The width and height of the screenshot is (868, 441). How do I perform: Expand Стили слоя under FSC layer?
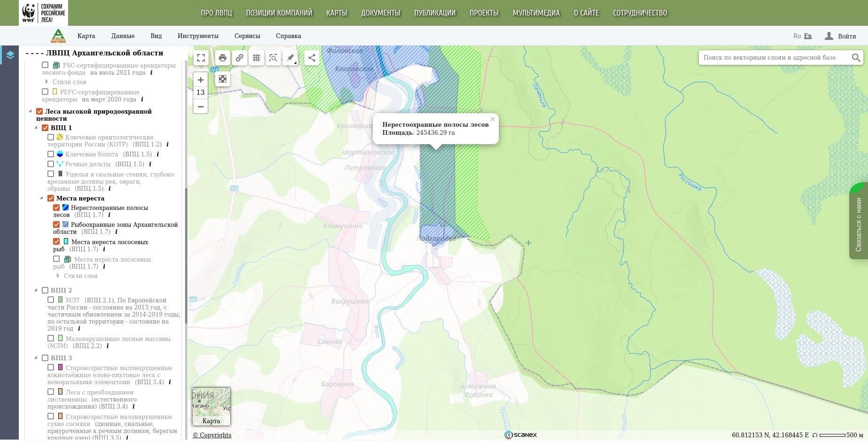[x=46, y=82]
